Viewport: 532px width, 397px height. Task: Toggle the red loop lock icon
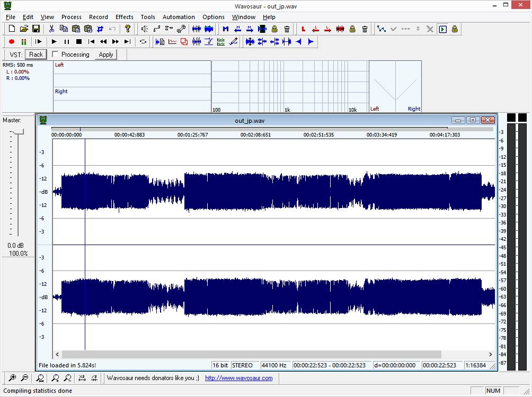point(352,29)
